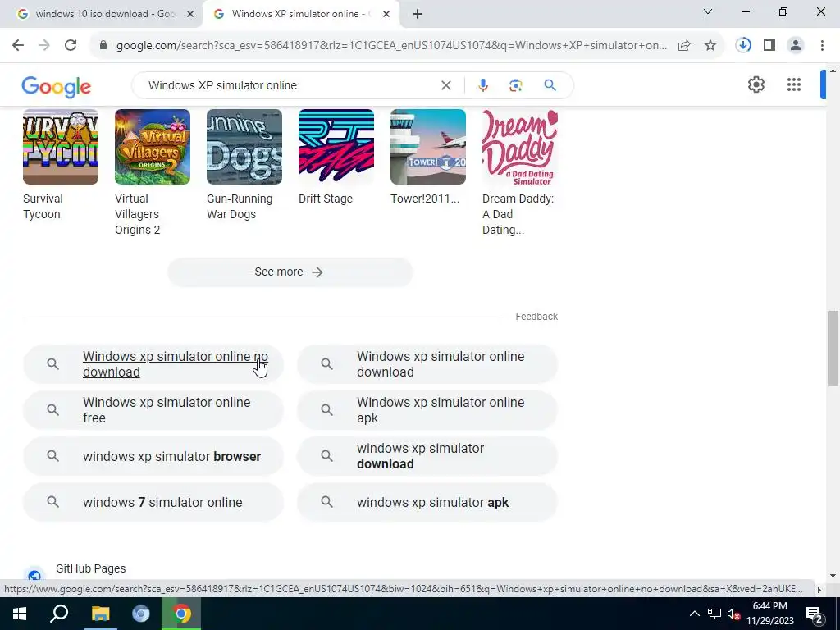Open Google quick settings gear
This screenshot has width=840, height=630.
point(756,84)
